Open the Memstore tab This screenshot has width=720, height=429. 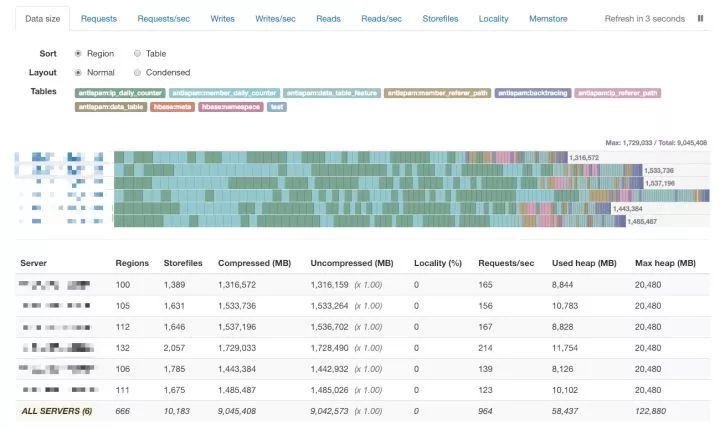coord(549,19)
